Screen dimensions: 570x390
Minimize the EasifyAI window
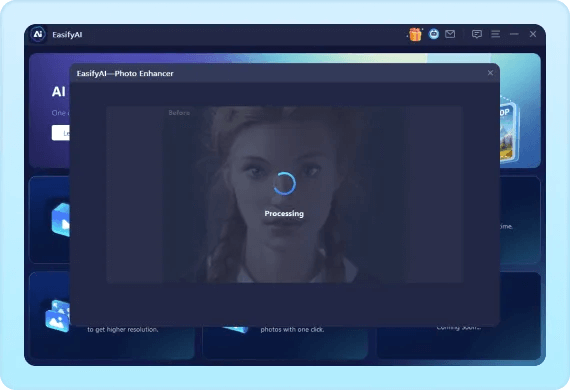click(x=514, y=34)
